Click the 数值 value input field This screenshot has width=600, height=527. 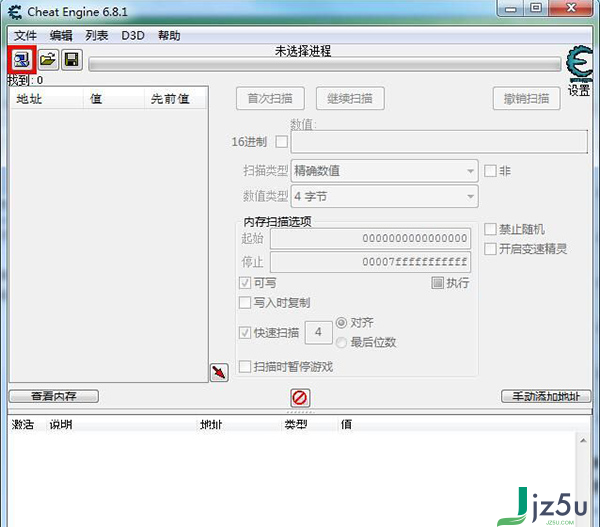[439, 142]
